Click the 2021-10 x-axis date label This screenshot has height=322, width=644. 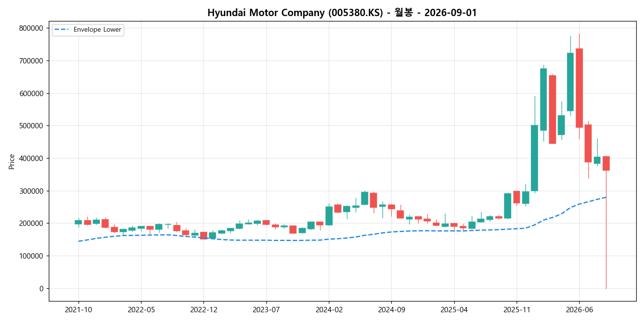click(79, 309)
